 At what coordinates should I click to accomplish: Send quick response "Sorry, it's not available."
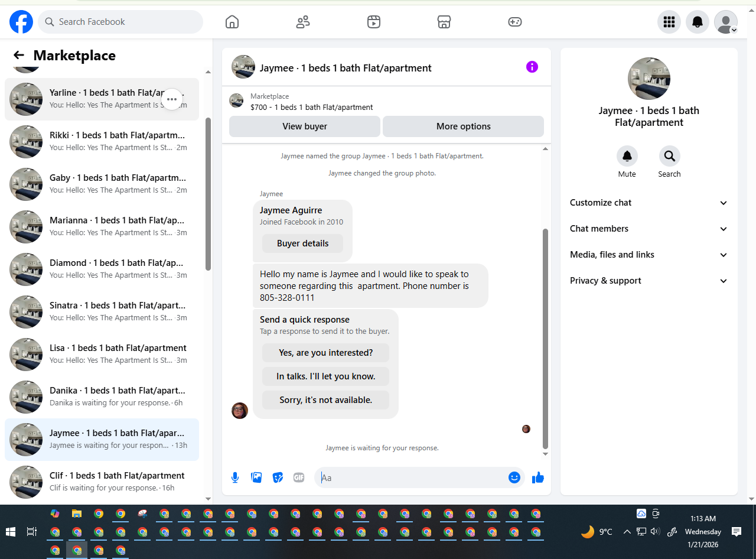[326, 400]
